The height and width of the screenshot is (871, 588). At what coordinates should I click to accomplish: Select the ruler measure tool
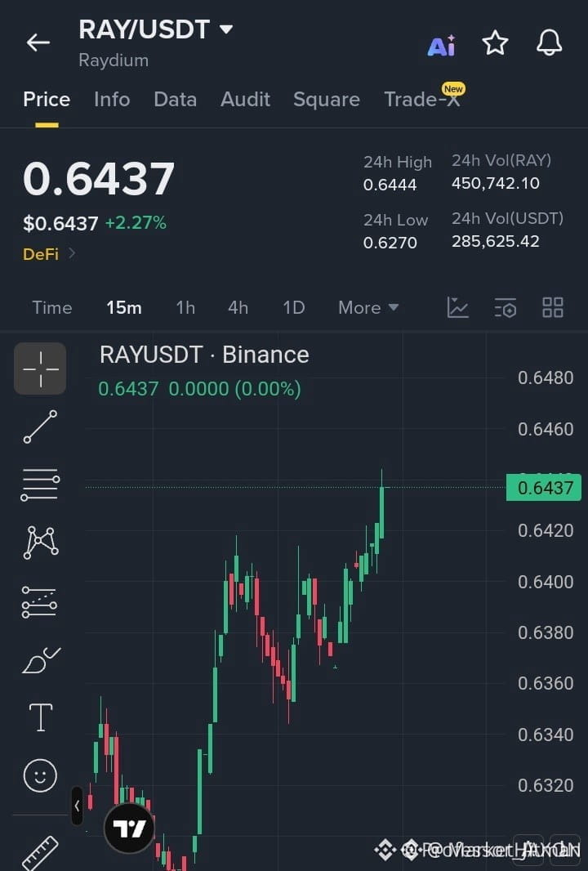point(40,853)
